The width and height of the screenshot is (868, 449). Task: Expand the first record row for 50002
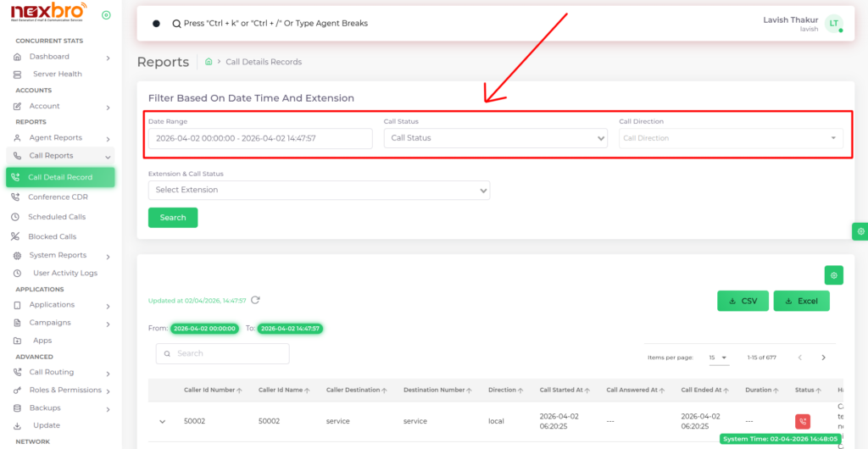(161, 421)
